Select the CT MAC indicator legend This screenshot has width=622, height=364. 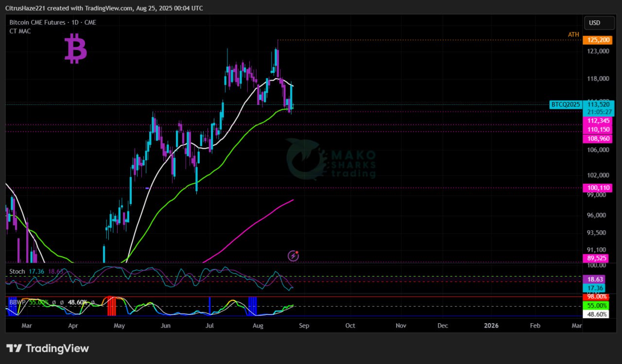pyautogui.click(x=20, y=31)
